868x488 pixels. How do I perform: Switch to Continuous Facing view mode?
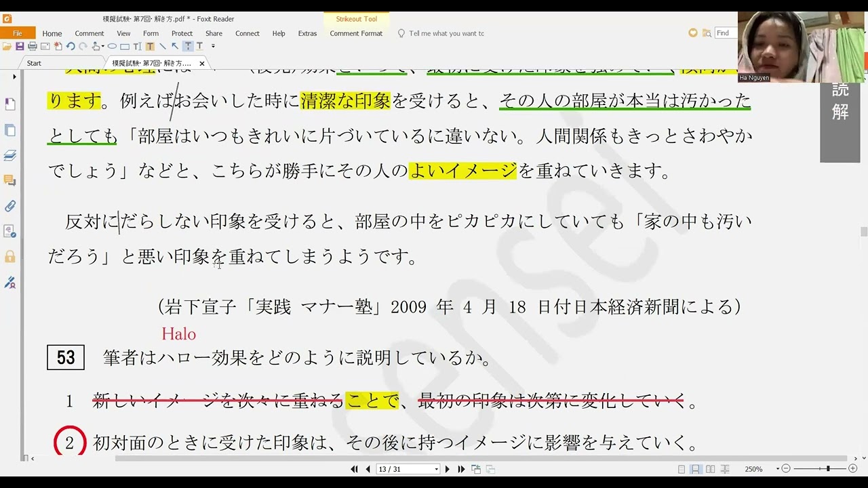(725, 469)
